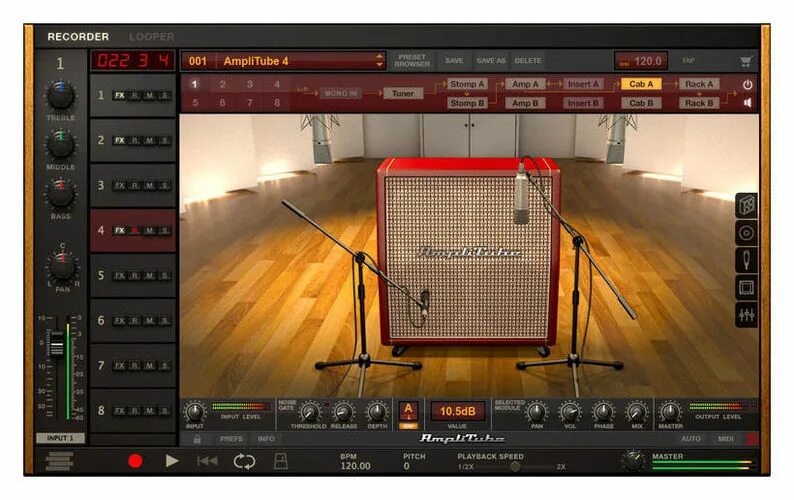Select the speaker selection circle icon
The width and height of the screenshot is (794, 500).
tap(746, 233)
